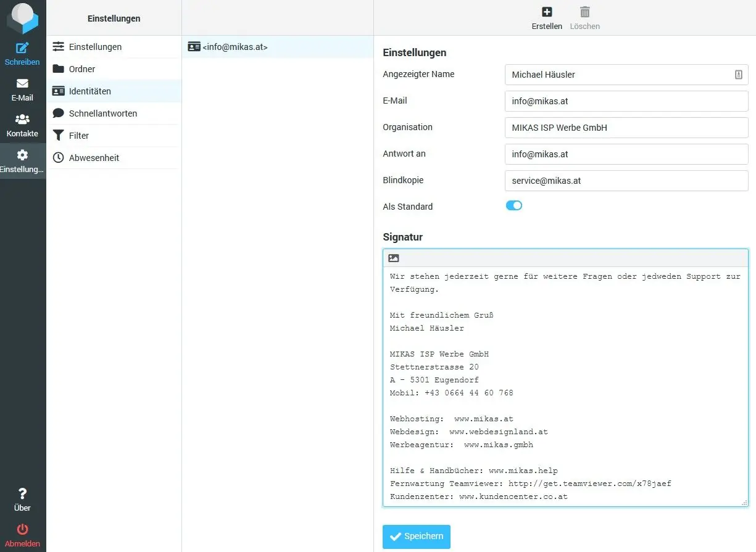Click the contact card icon in Angezeigter Name field
Viewport: 756px width, 552px height.
pos(739,74)
